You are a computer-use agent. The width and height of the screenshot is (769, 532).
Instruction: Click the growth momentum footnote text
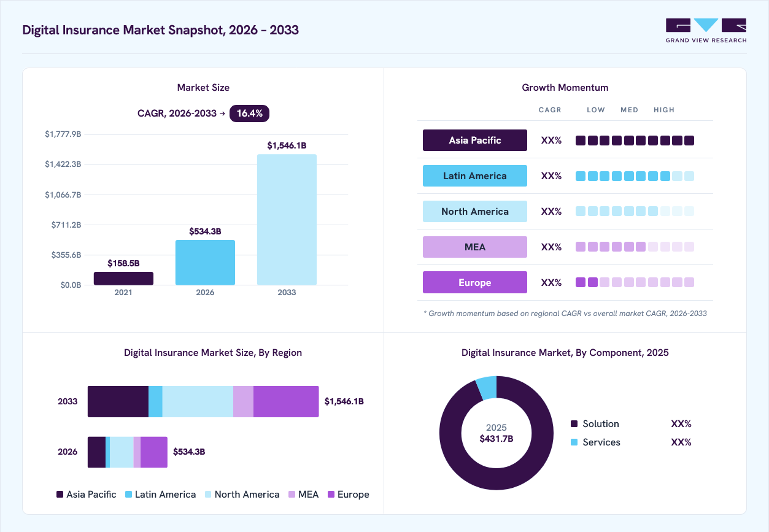pyautogui.click(x=565, y=313)
